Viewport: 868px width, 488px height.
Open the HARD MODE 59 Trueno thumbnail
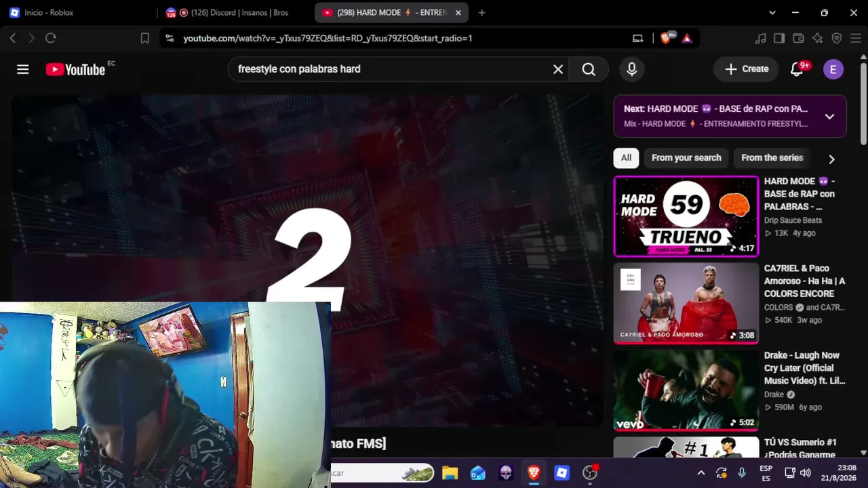(x=686, y=216)
